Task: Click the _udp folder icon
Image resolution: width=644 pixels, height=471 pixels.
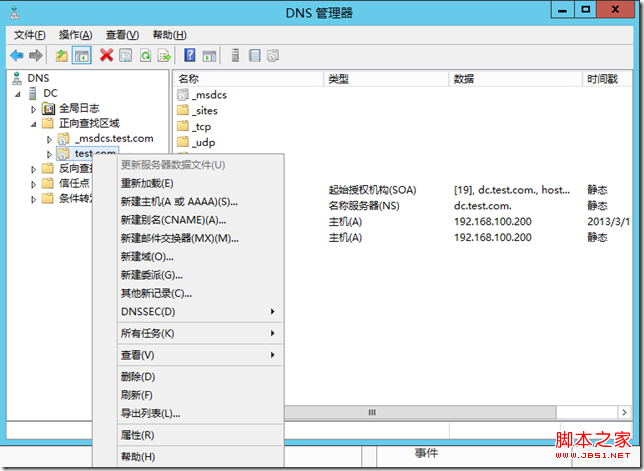Action: tap(183, 142)
